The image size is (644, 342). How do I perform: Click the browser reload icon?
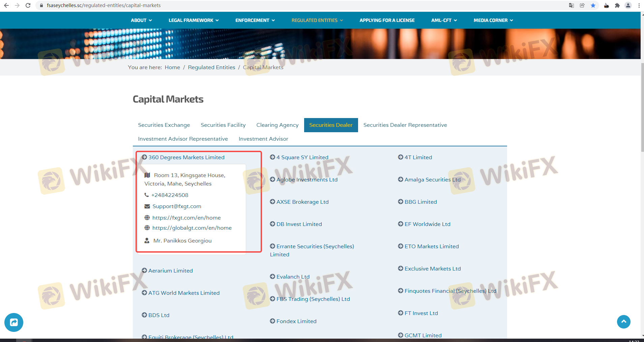[x=28, y=5]
